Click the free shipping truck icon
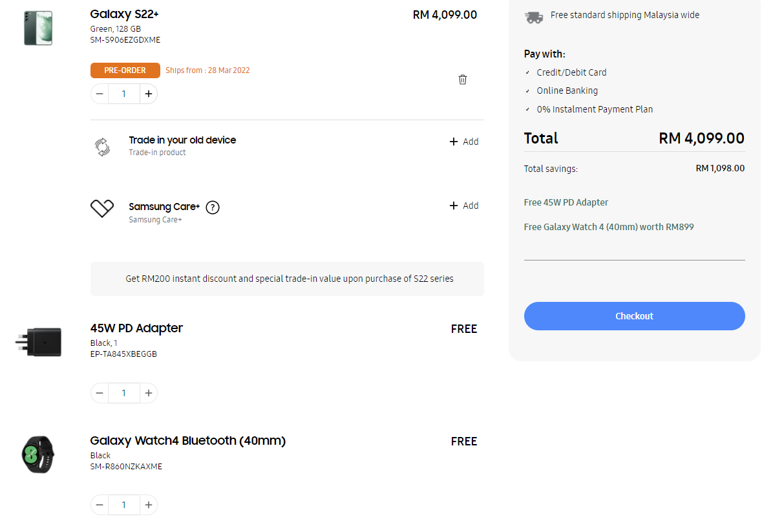Viewport: 773px width, 532px height. coord(534,17)
